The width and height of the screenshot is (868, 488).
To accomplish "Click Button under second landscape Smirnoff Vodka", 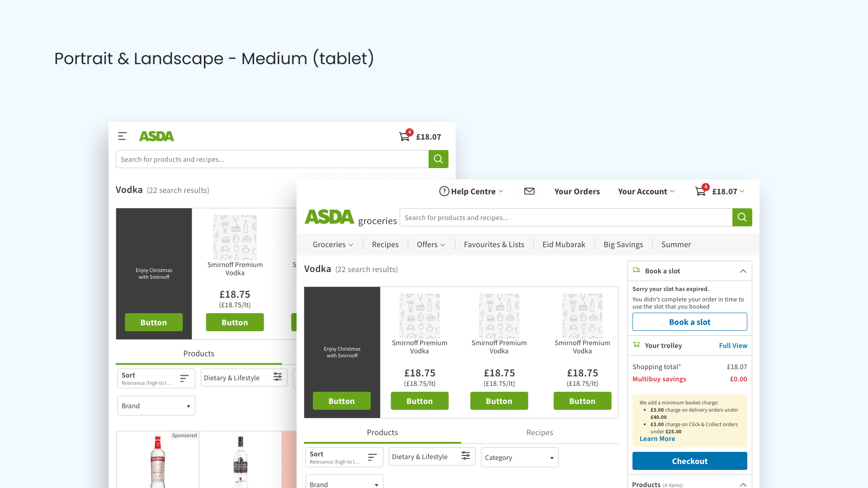I will tap(499, 401).
